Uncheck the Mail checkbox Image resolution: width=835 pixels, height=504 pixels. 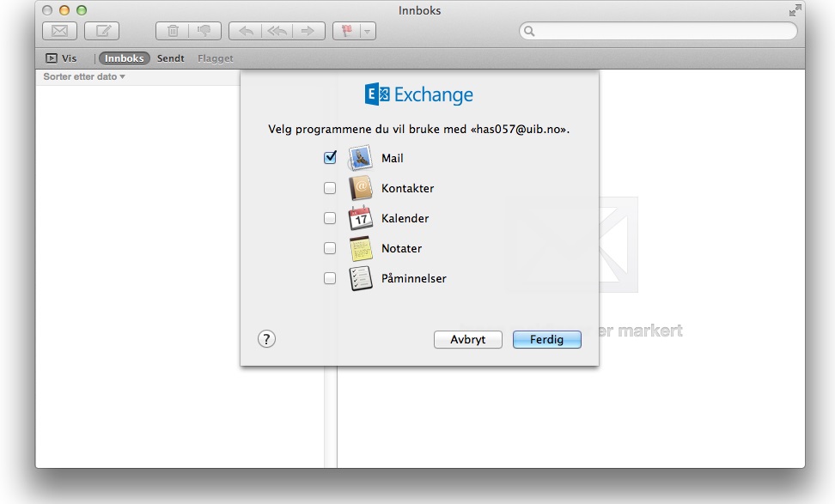330,158
